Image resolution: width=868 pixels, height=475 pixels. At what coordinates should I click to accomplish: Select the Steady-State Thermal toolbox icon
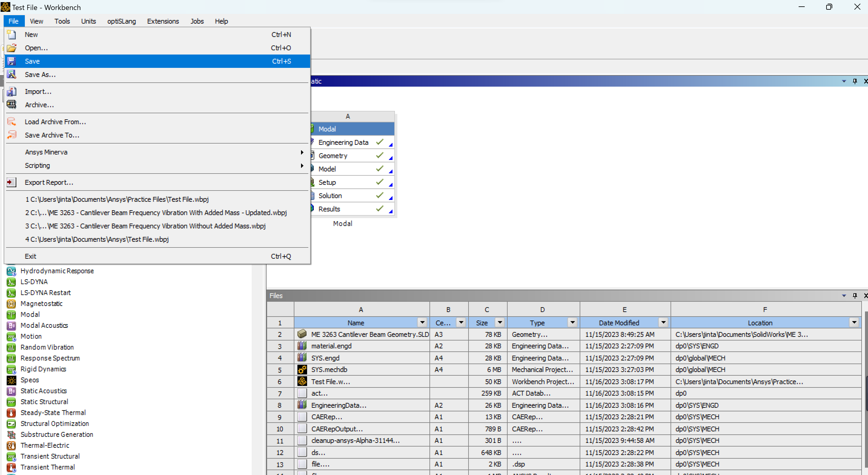point(11,413)
